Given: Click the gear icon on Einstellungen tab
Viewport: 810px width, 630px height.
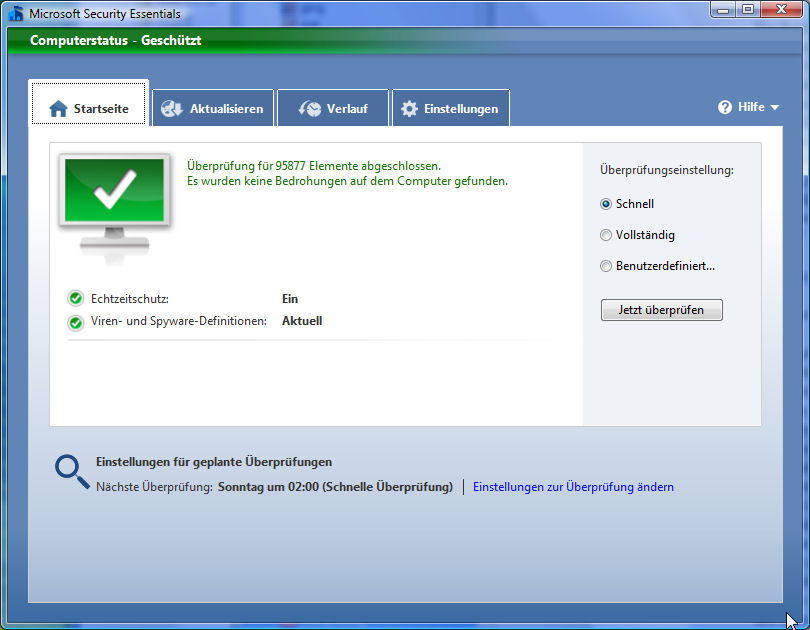Looking at the screenshot, I should coord(409,108).
